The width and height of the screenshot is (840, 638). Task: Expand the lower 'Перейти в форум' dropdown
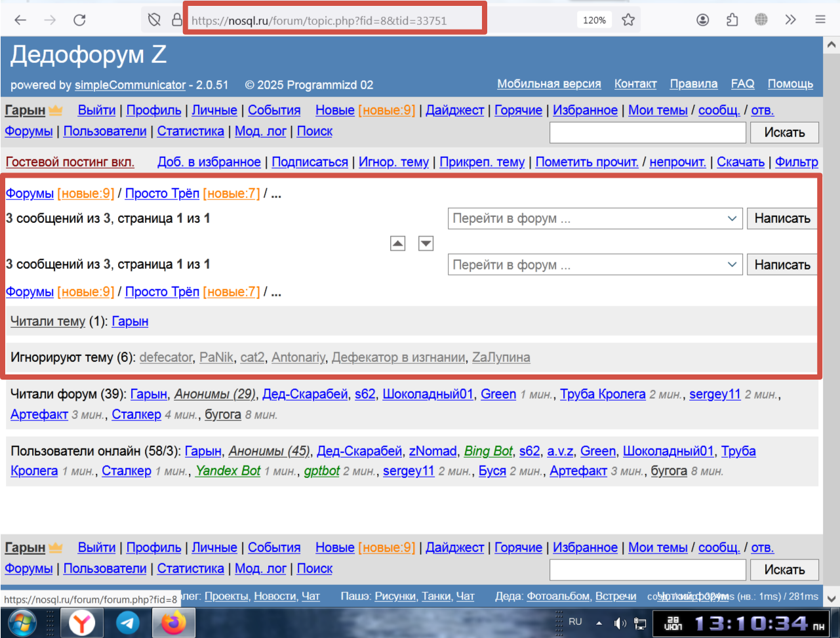pos(595,265)
